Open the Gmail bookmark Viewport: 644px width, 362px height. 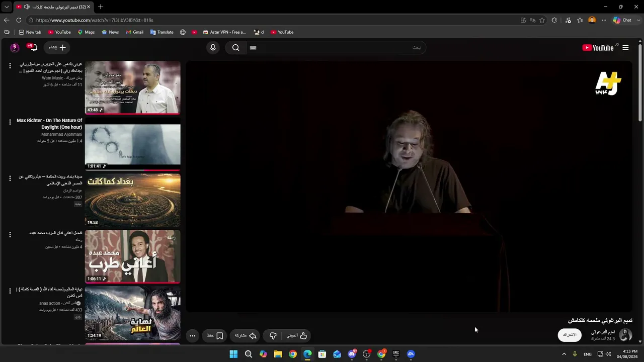tap(135, 32)
